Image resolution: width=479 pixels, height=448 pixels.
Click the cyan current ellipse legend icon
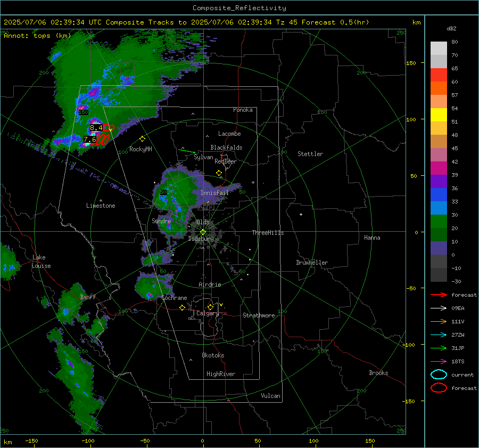[x=439, y=374]
